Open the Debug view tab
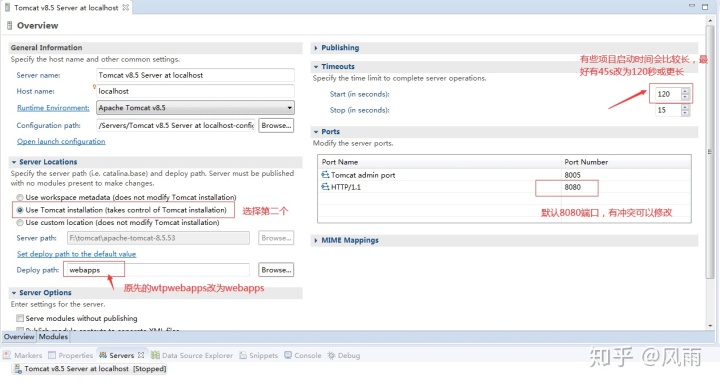Screen dimensions: 720x386 pos(344,355)
